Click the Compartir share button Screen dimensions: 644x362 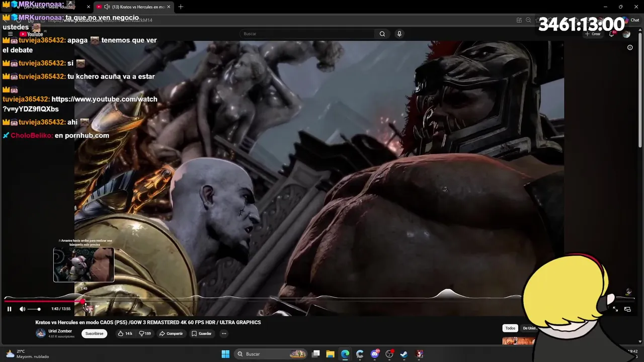pyautogui.click(x=171, y=333)
